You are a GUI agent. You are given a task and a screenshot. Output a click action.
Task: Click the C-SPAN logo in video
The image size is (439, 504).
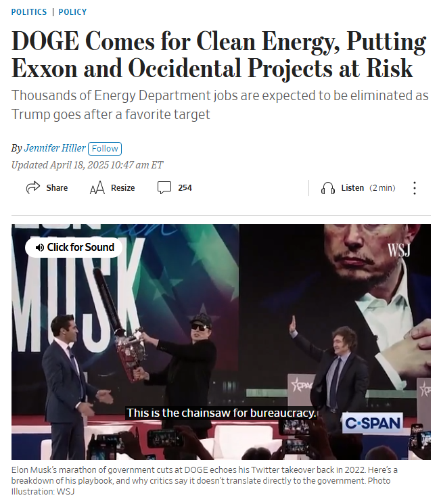pyautogui.click(x=373, y=423)
